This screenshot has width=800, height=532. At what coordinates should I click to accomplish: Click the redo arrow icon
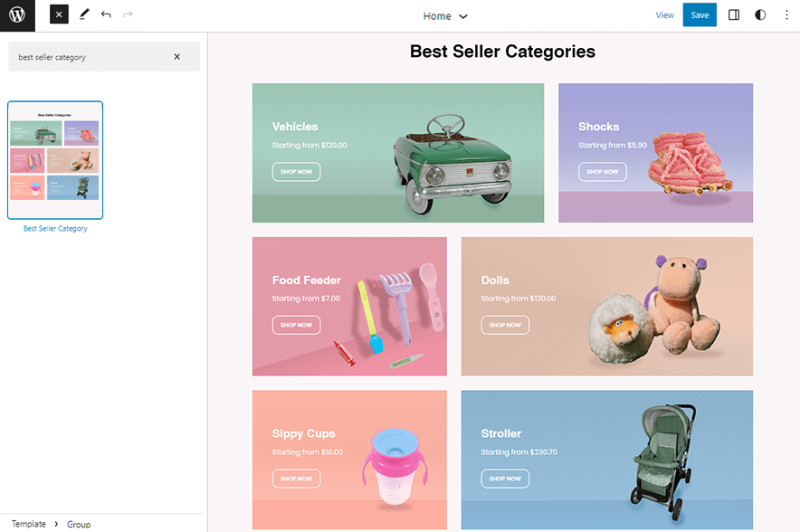(x=127, y=14)
